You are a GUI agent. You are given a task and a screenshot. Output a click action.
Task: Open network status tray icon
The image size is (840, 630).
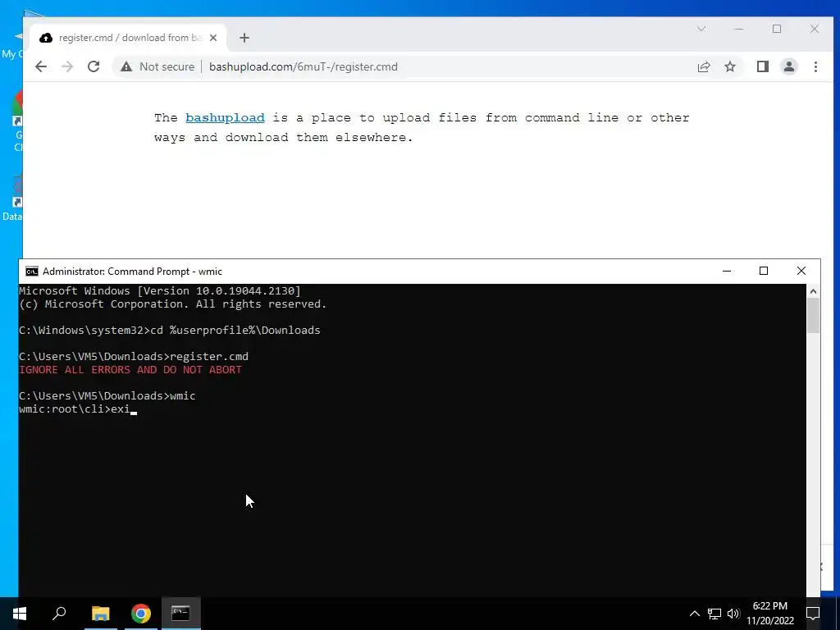click(x=714, y=614)
